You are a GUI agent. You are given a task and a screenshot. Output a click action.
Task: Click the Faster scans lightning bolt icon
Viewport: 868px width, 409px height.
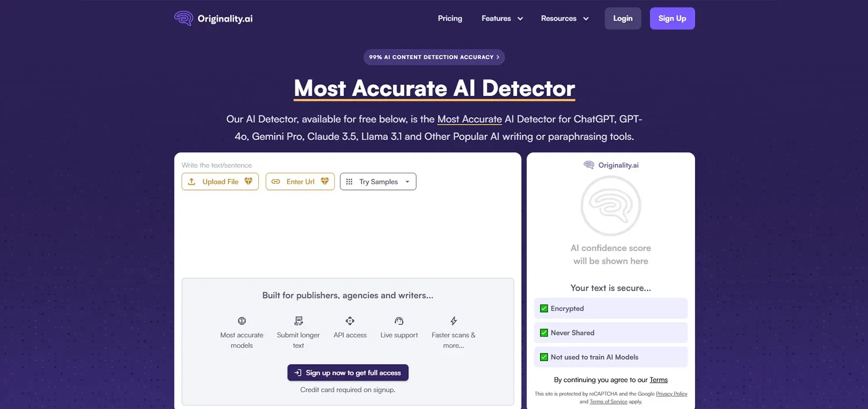coord(453,321)
